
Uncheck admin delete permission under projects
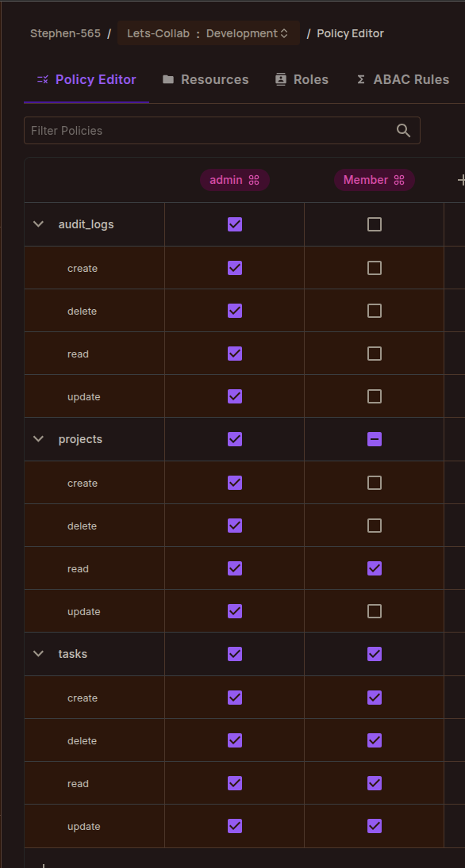coord(235,526)
